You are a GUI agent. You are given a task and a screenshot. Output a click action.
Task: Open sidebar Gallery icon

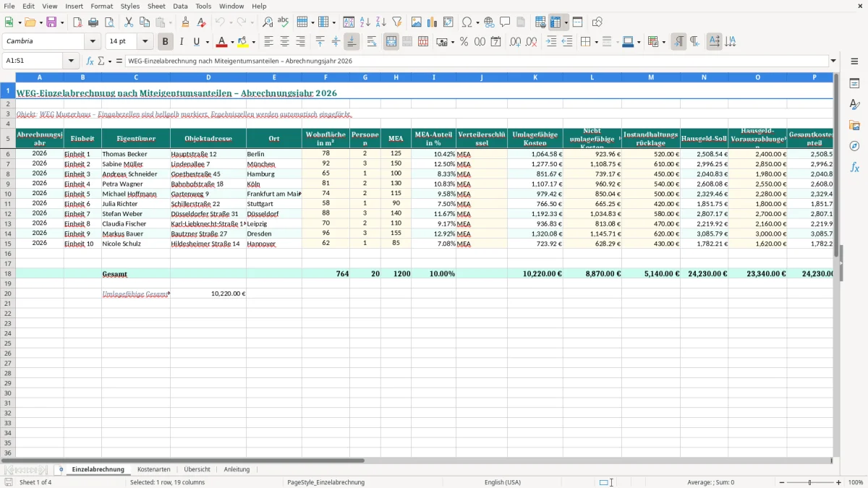[x=854, y=125]
